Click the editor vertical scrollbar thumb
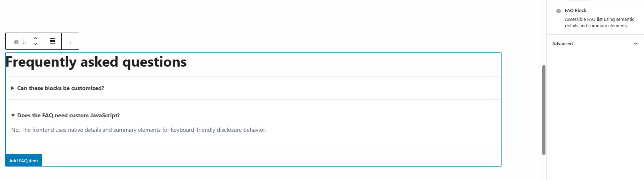This screenshot has height=180, width=644. 544,110
